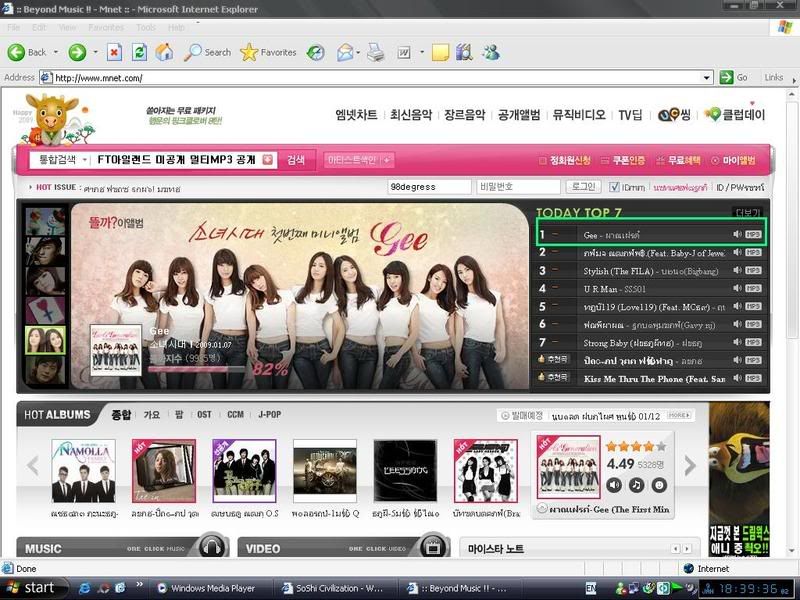Refresh the page with green arrows icon
800x600 pixels.
(x=139, y=52)
